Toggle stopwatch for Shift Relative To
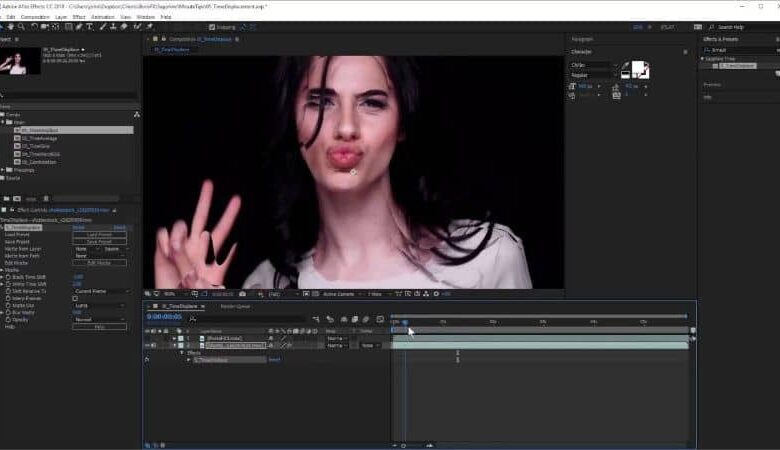 [x=8, y=291]
